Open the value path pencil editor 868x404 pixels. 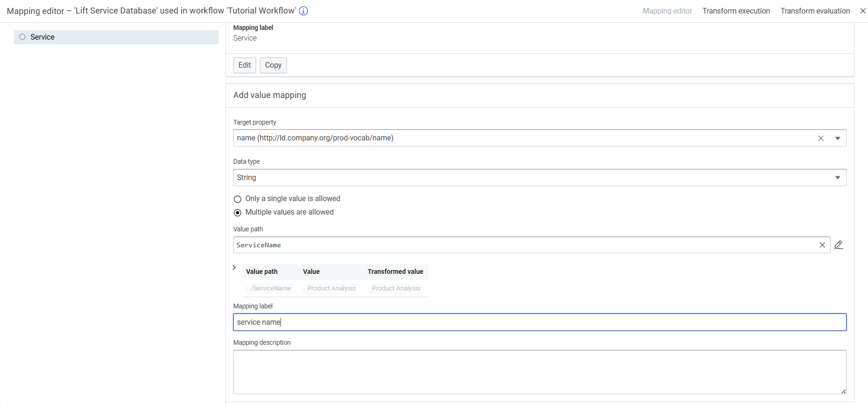point(839,245)
